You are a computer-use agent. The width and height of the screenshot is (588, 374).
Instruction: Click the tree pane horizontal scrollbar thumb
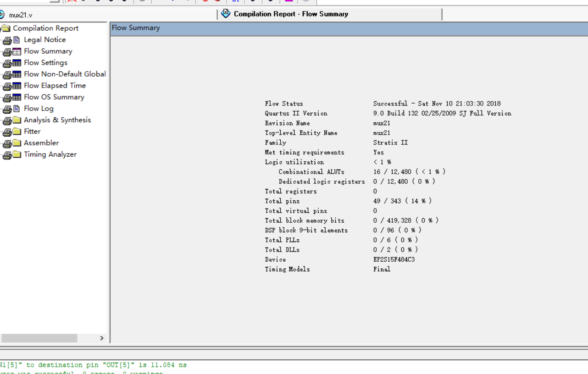[x=39, y=338]
